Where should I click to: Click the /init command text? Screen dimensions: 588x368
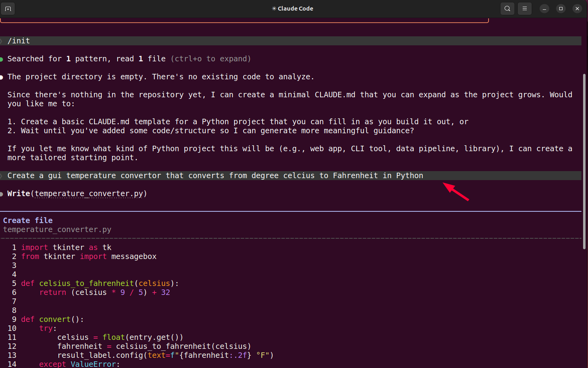click(19, 40)
